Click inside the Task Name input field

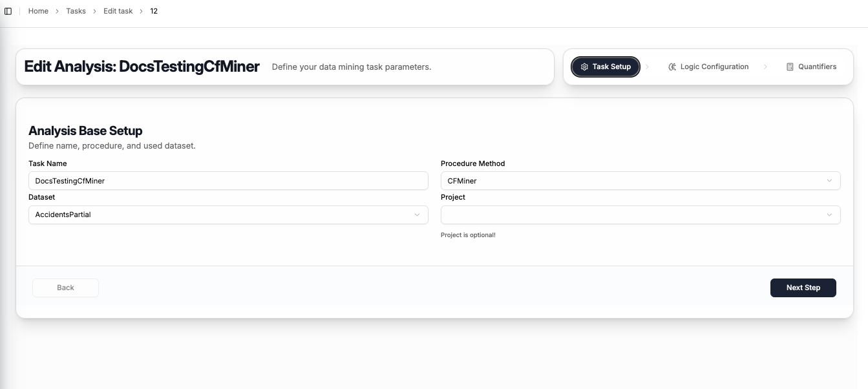coord(228,180)
